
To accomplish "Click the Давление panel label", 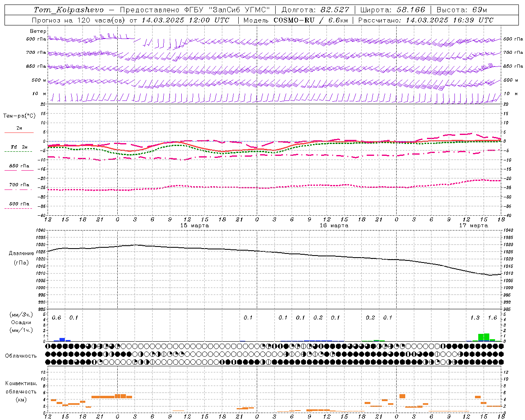I will 21,253.
